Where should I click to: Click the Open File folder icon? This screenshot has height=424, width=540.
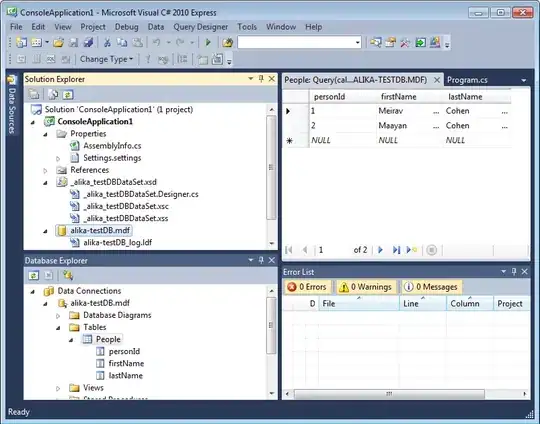[x=59, y=43]
